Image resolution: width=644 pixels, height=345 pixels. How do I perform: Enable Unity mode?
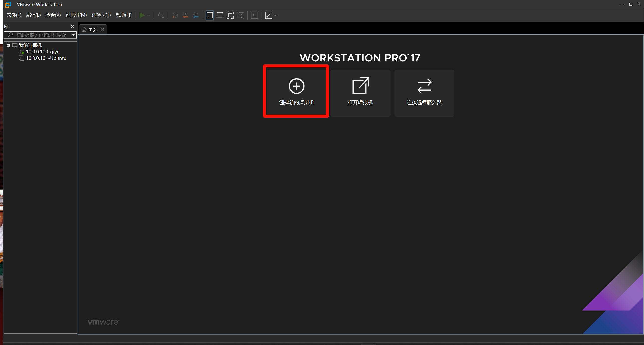[241, 15]
